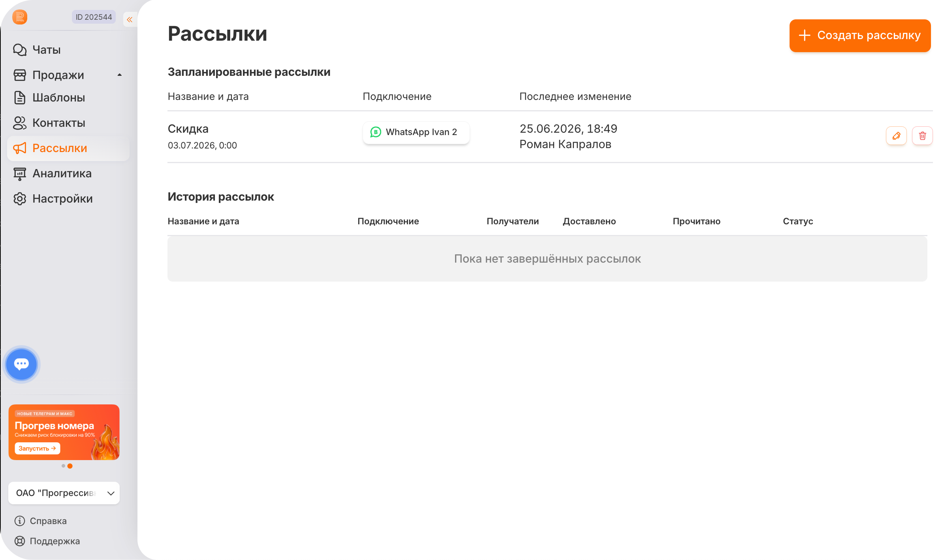Click the Получатели column header
This screenshot has height=560, width=944.
tap(513, 221)
